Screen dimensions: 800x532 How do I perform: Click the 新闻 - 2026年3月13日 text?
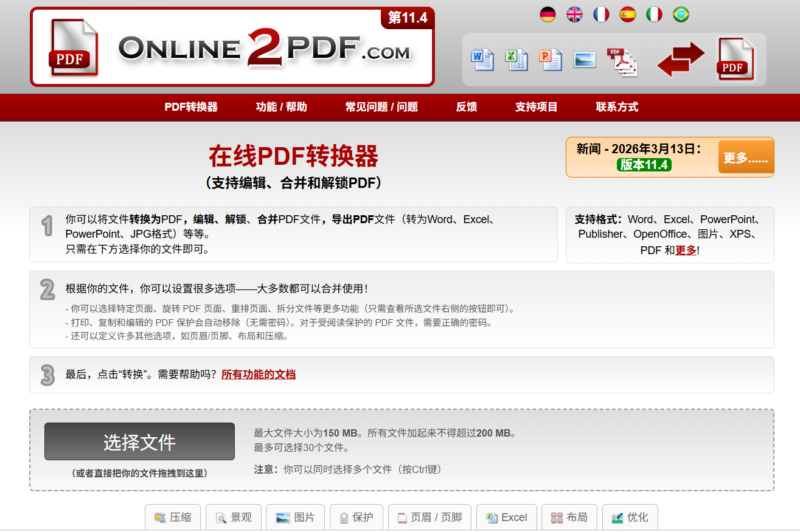coord(639,149)
